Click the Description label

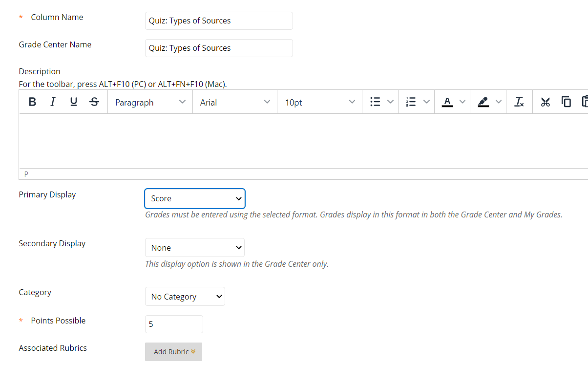40,71
